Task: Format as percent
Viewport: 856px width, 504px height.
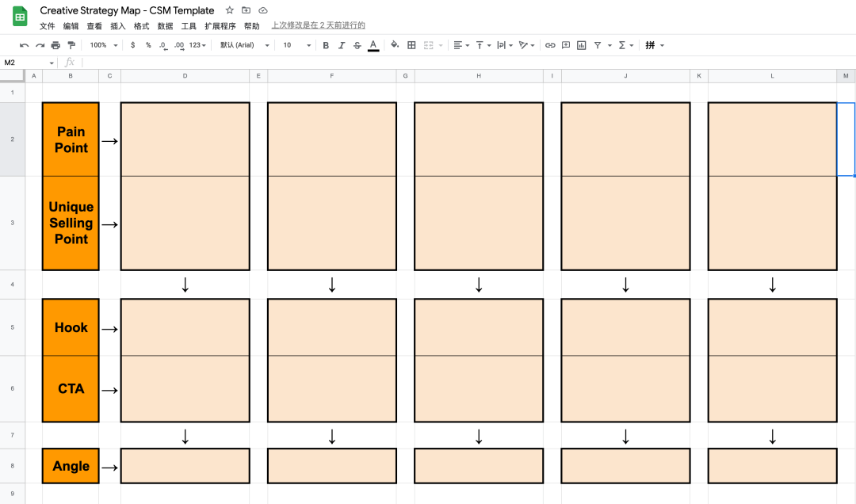Action: pyautogui.click(x=148, y=45)
